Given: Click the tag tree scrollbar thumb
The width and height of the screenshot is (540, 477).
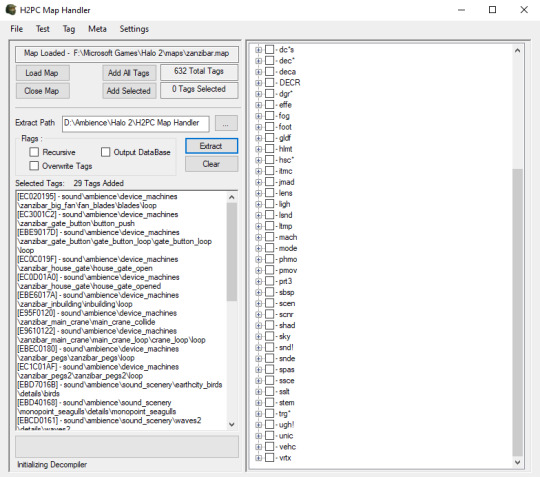Looking at the screenshot, I should click(517, 312).
